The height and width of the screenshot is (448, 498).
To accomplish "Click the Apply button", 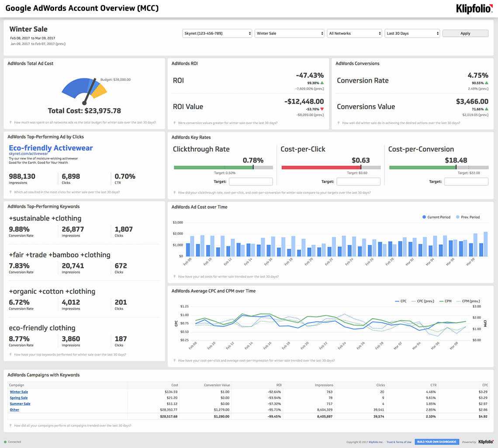I will pyautogui.click(x=465, y=33).
